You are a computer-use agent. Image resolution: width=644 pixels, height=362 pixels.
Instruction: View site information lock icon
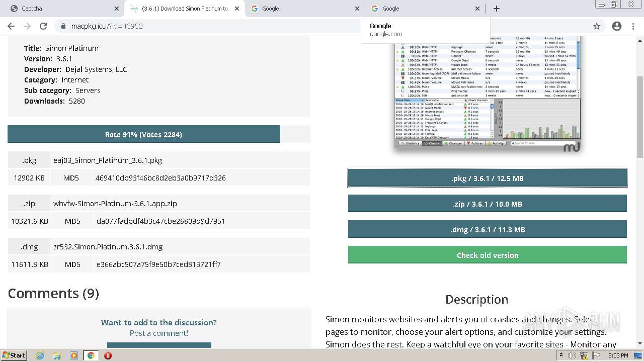pos(63,26)
